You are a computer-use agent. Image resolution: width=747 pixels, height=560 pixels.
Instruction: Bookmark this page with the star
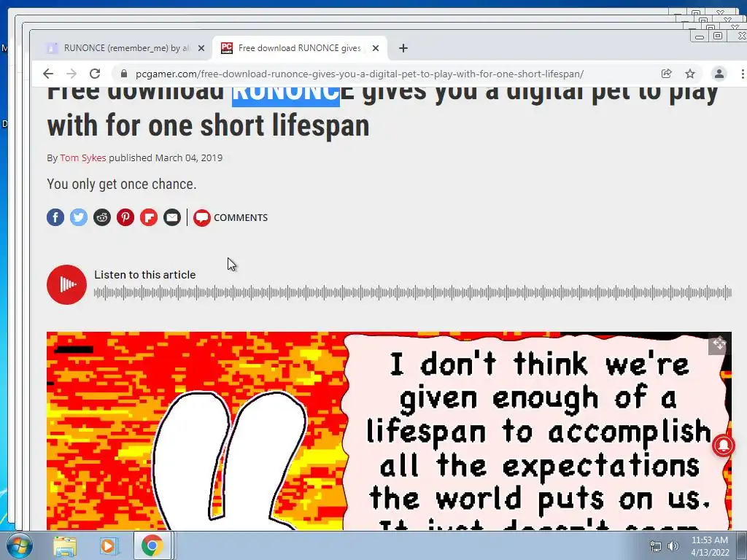click(x=690, y=74)
